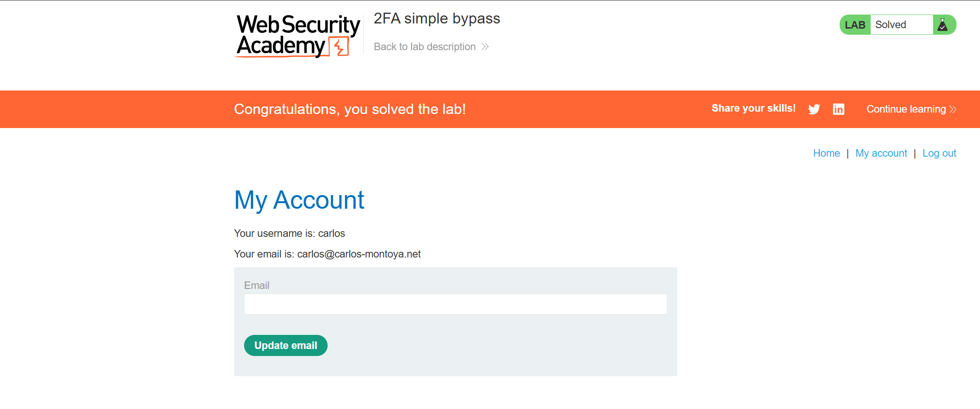Screen dimensions: 980x409
Task: Click the green LAB badge
Action: 855,25
